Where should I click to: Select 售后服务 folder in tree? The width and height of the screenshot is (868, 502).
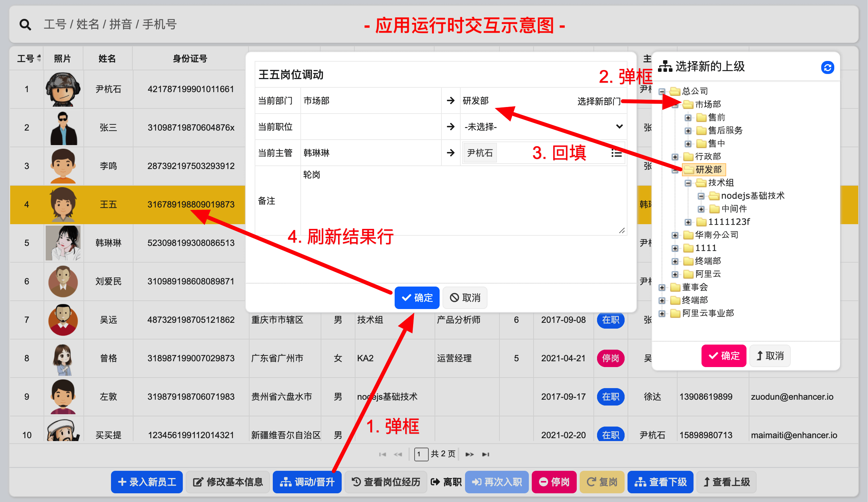(725, 130)
